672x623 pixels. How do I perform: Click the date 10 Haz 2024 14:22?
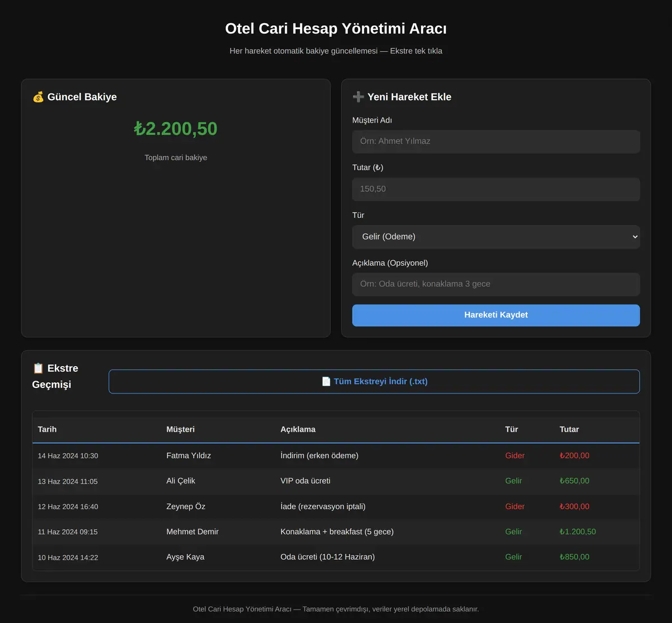(68, 558)
